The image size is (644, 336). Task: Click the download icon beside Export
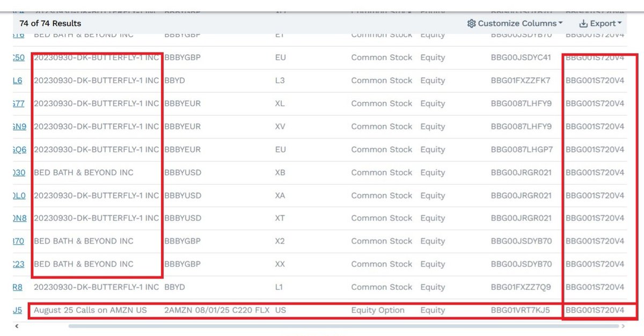coord(583,24)
